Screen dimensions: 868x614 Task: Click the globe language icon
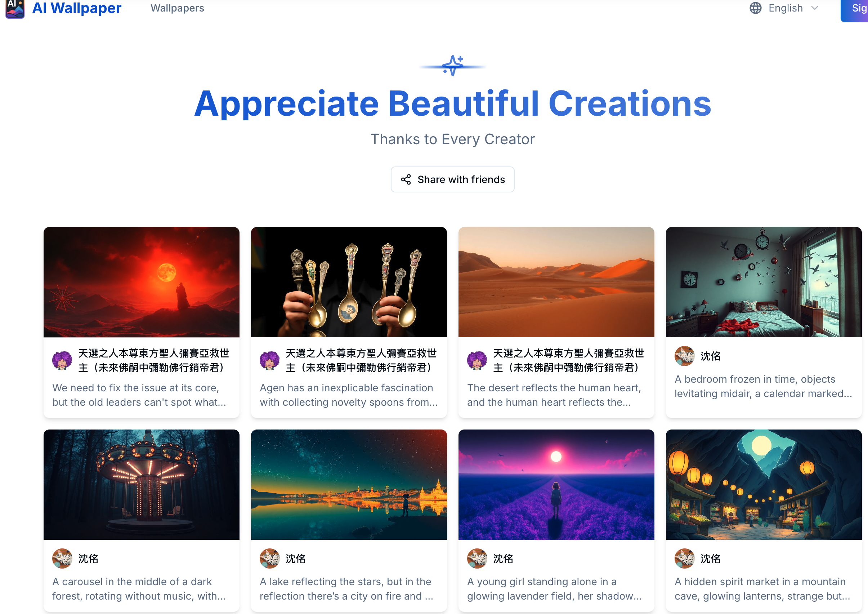click(755, 8)
